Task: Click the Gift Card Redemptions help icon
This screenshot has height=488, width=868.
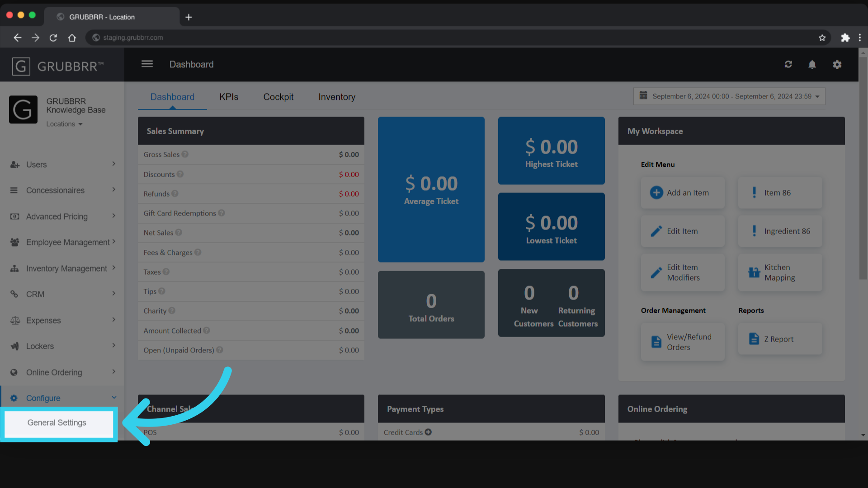Action: (x=222, y=213)
